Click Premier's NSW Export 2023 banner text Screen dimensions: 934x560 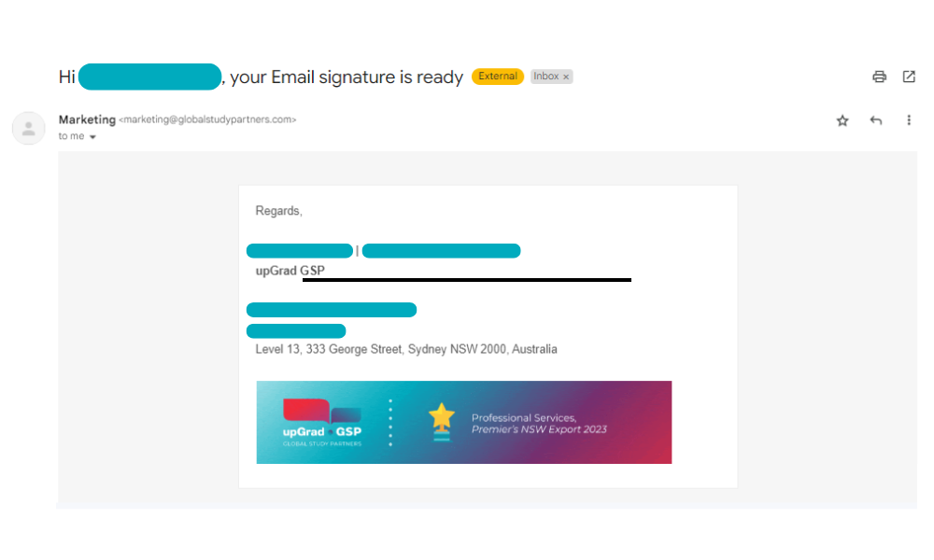coord(539,429)
